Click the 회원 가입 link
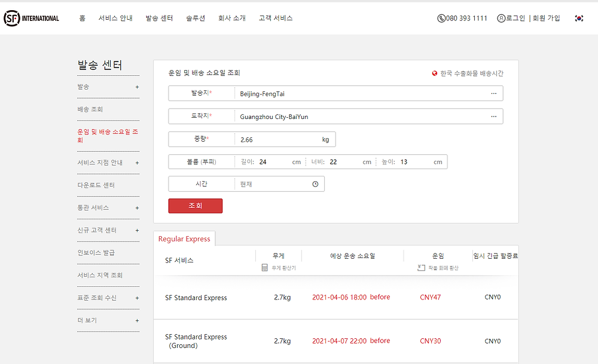This screenshot has height=364, width=598. click(546, 18)
